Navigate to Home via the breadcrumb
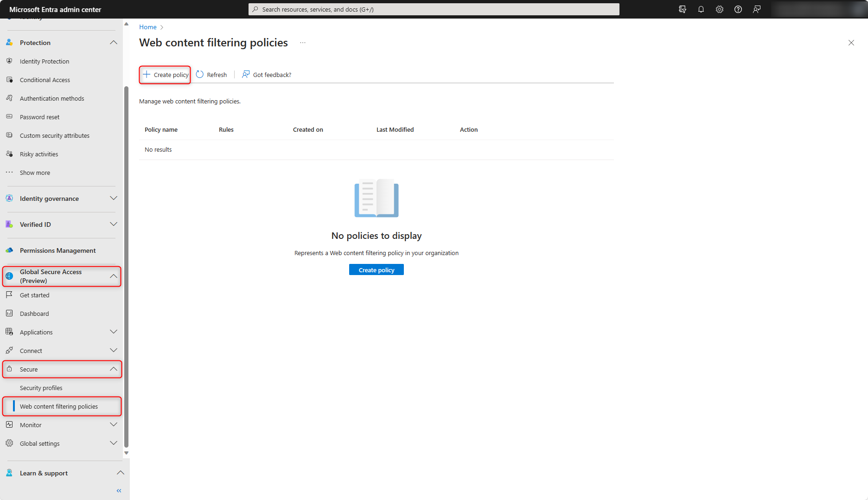Screen dimensions: 868x500 pos(147,26)
